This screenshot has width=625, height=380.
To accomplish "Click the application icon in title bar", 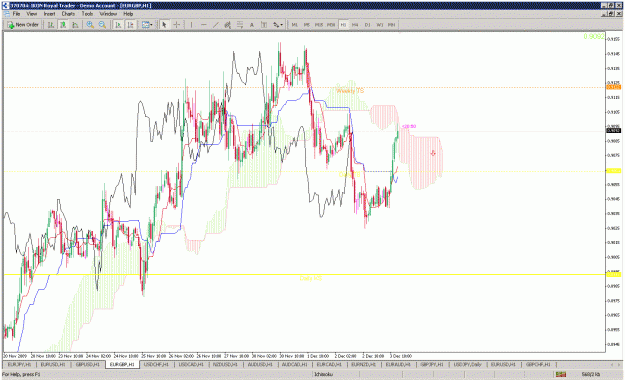I will pyautogui.click(x=5, y=6).
